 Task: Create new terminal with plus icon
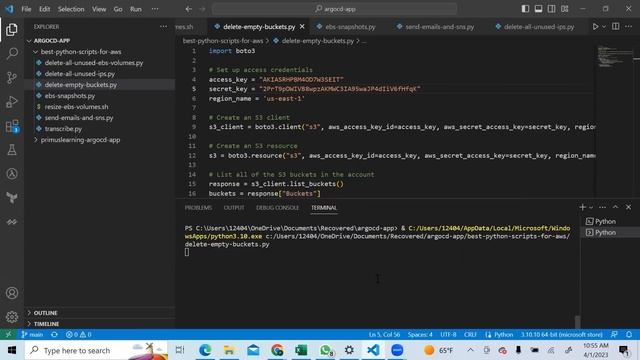[x=582, y=207]
